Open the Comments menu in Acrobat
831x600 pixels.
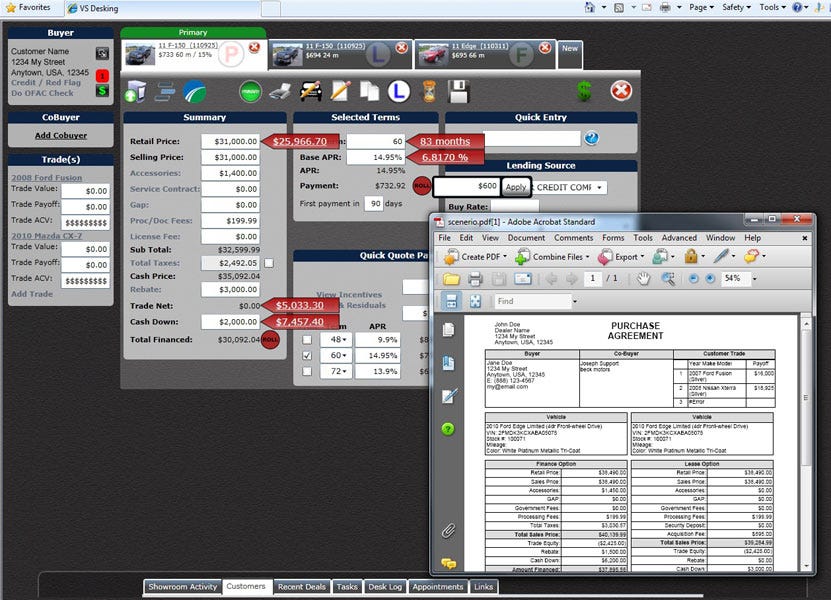click(x=573, y=238)
